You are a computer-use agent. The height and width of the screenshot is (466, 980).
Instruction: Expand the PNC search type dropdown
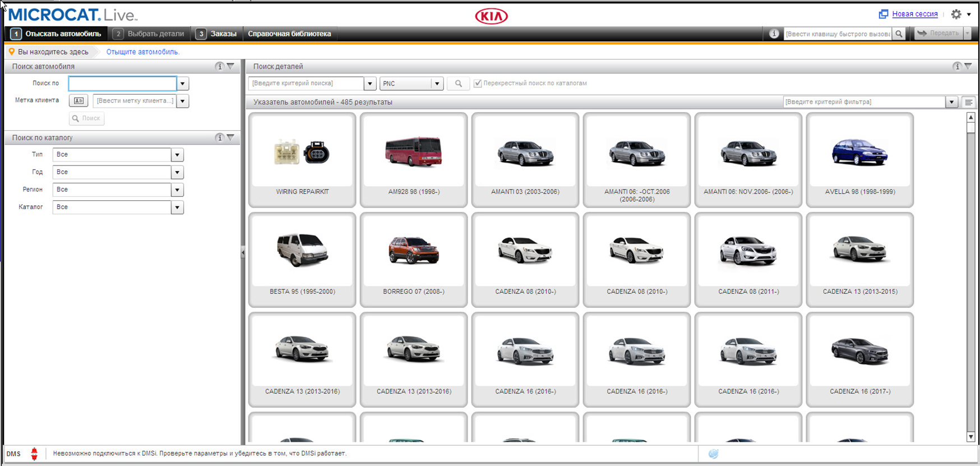pos(437,84)
